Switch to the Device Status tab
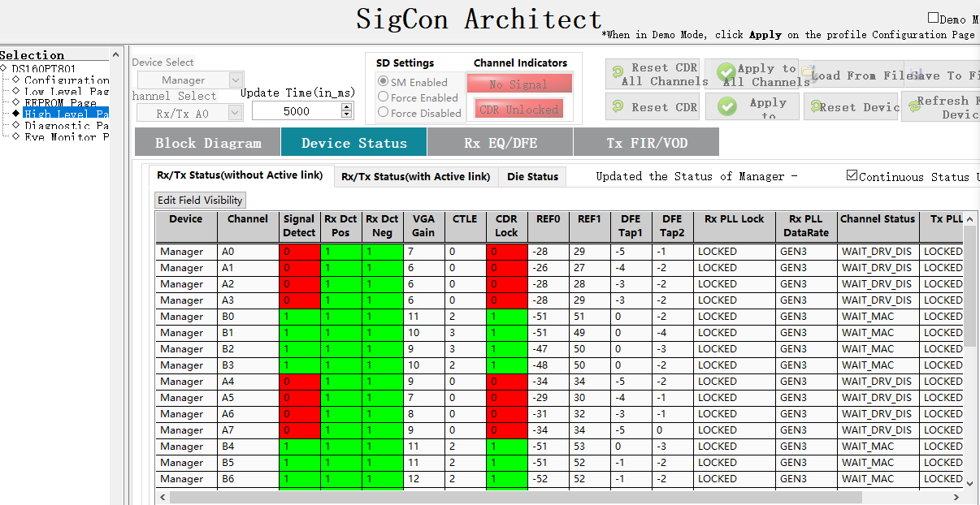Viewport: 980px width, 505px height. 354,143
